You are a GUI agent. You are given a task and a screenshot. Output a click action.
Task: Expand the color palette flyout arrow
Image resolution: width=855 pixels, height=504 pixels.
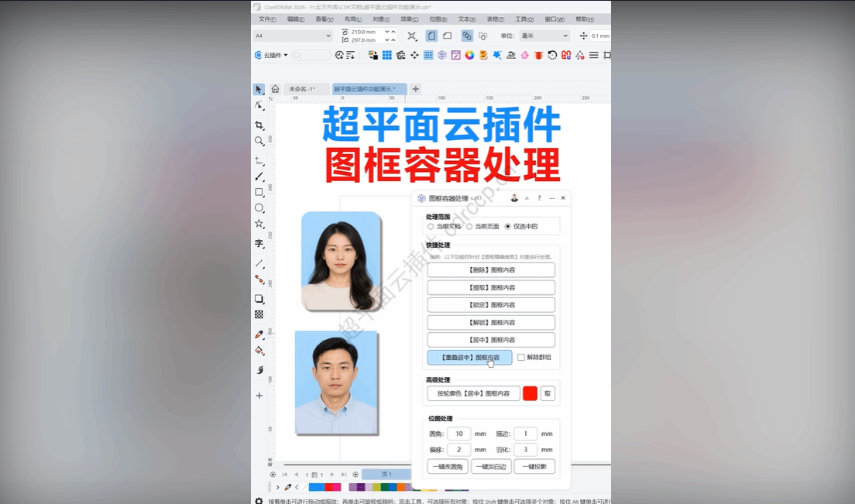coord(277,487)
